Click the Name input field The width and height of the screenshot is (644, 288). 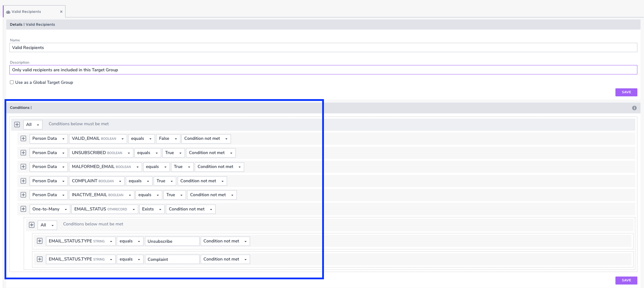pos(323,48)
